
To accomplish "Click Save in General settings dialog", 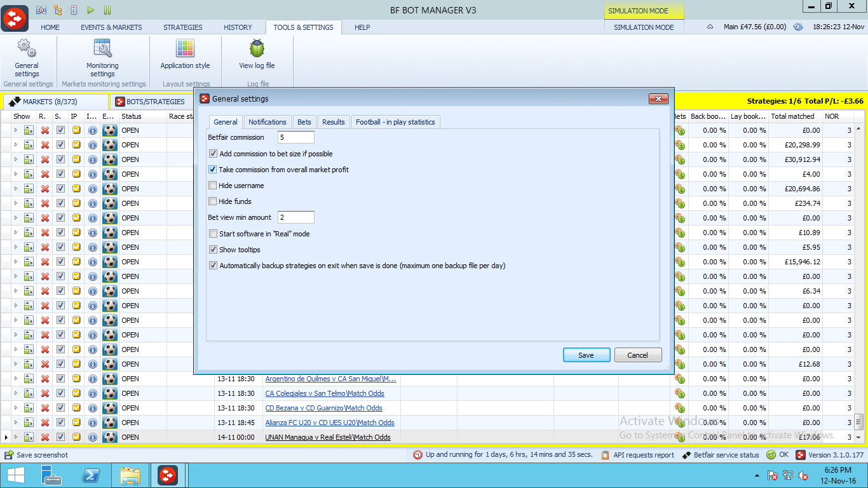I will pos(587,355).
